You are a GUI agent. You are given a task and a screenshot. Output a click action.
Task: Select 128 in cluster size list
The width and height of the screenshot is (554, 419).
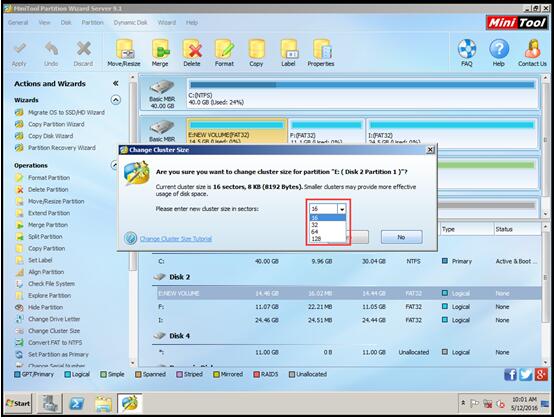327,239
